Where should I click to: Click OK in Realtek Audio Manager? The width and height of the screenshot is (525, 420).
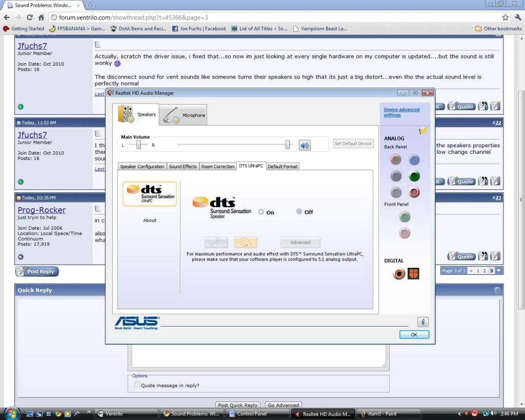coord(414,334)
